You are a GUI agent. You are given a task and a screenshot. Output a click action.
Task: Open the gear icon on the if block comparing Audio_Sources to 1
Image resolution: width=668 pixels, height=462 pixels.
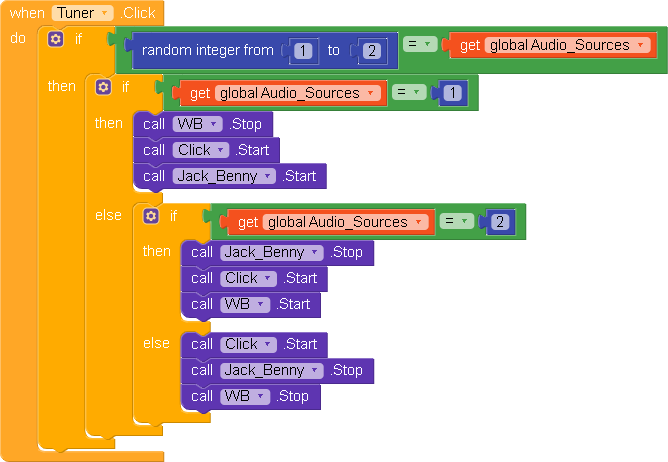pos(103,87)
